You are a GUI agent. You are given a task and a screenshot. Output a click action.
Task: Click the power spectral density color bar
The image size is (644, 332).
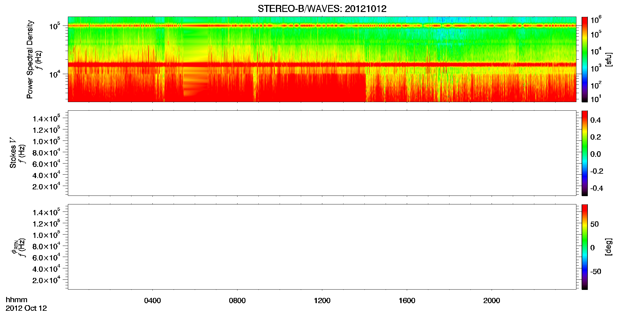coord(585,59)
